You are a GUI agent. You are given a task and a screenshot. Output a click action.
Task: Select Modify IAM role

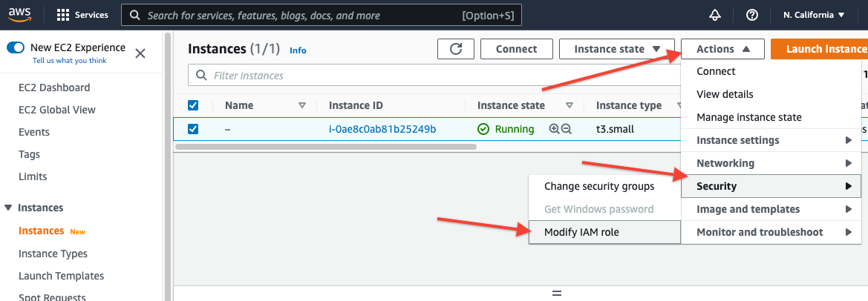click(x=604, y=232)
